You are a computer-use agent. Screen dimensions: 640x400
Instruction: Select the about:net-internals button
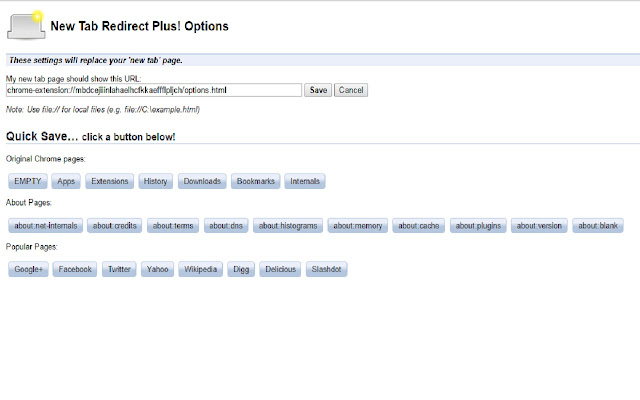45,226
